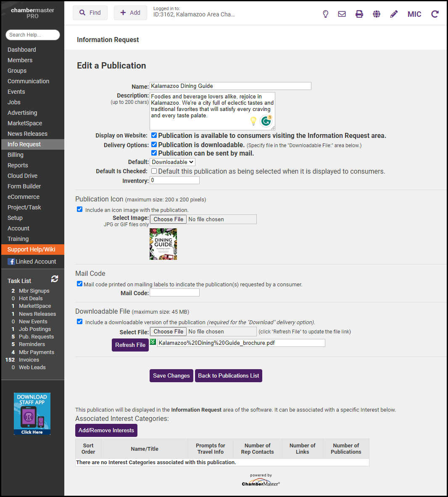The width and height of the screenshot is (448, 497).
Task: Click the Dining Guide icon thumbnail
Action: tap(163, 244)
